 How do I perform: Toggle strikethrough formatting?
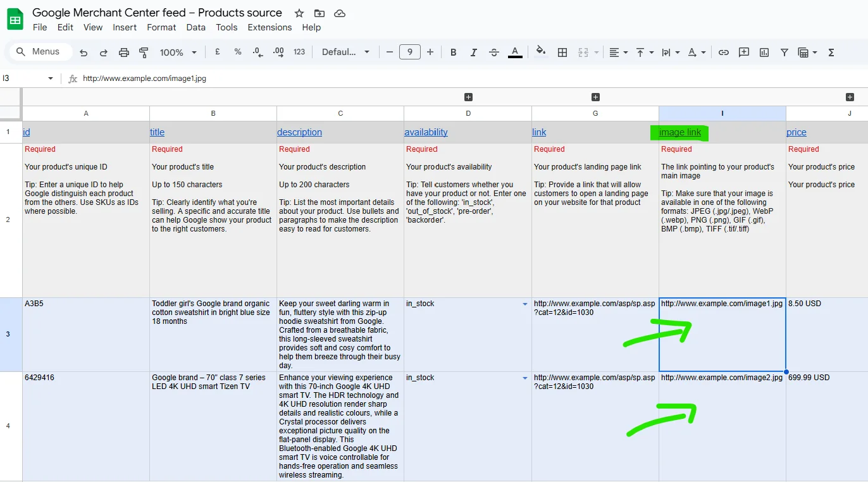494,53
